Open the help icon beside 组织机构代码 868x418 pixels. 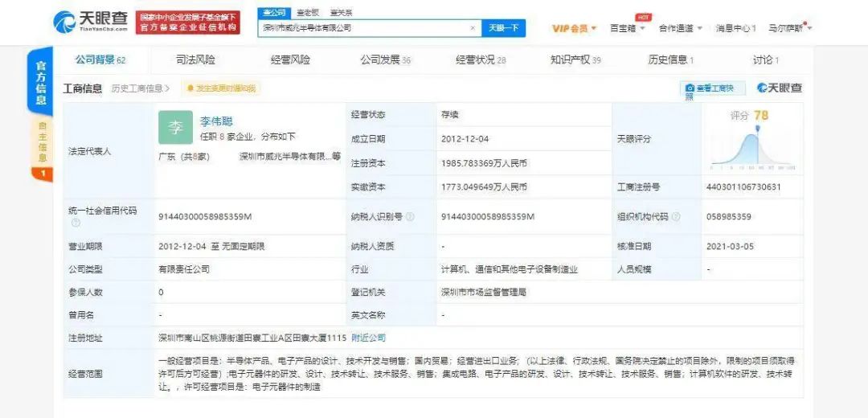pyautogui.click(x=676, y=217)
